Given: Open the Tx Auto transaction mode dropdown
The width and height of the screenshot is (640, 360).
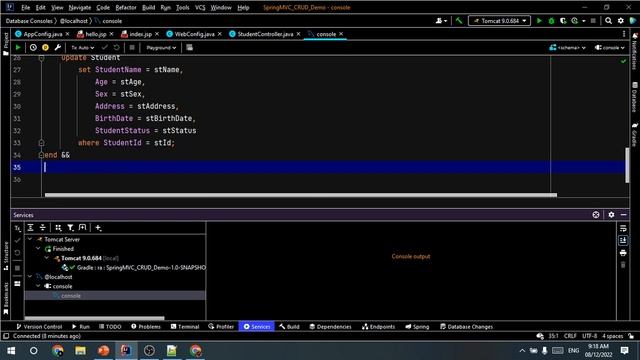Looking at the screenshot, I should tap(82, 48).
